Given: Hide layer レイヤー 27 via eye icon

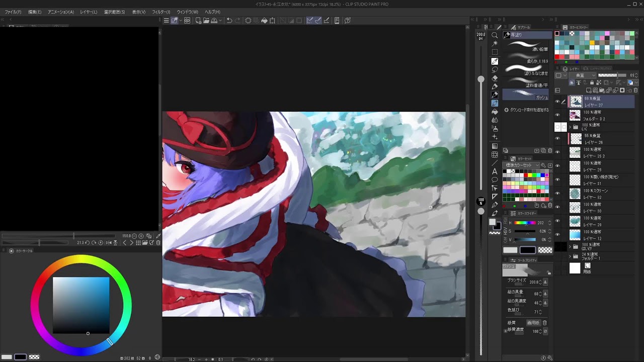Looking at the screenshot, I should [557, 102].
